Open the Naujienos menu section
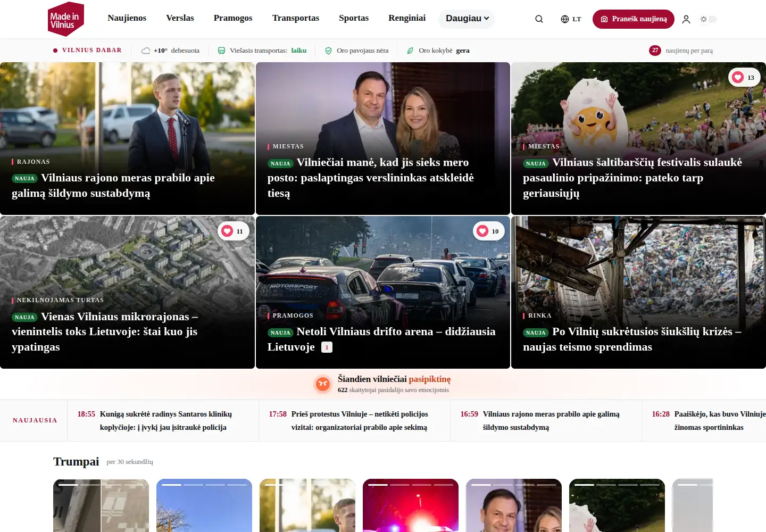 point(127,18)
